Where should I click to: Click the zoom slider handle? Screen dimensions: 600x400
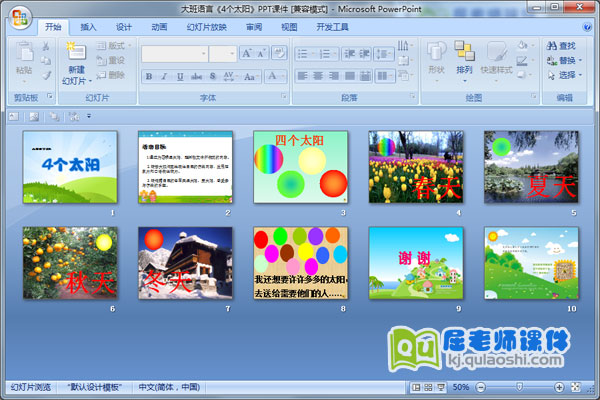click(x=518, y=386)
